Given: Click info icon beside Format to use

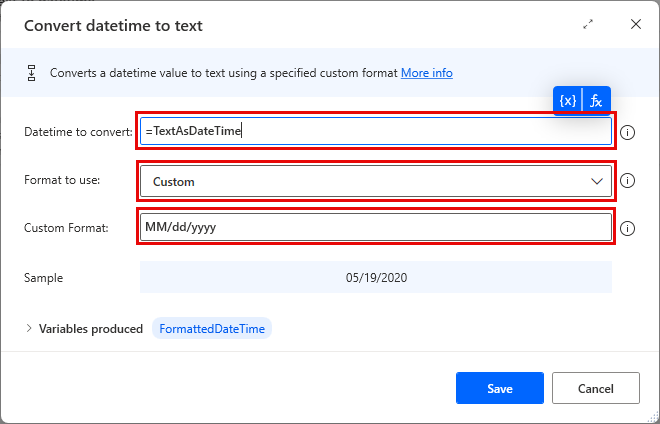Looking at the screenshot, I should tap(628, 181).
